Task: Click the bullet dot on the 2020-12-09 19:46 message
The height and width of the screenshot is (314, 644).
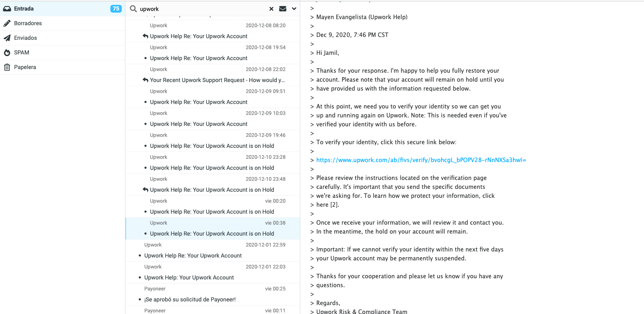Action: click(x=145, y=146)
